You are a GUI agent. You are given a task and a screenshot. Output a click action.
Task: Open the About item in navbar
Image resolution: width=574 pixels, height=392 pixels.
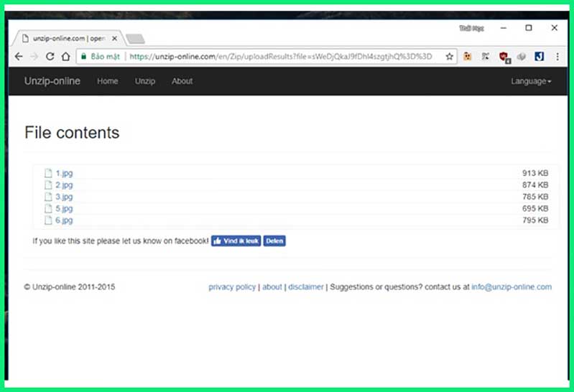182,81
